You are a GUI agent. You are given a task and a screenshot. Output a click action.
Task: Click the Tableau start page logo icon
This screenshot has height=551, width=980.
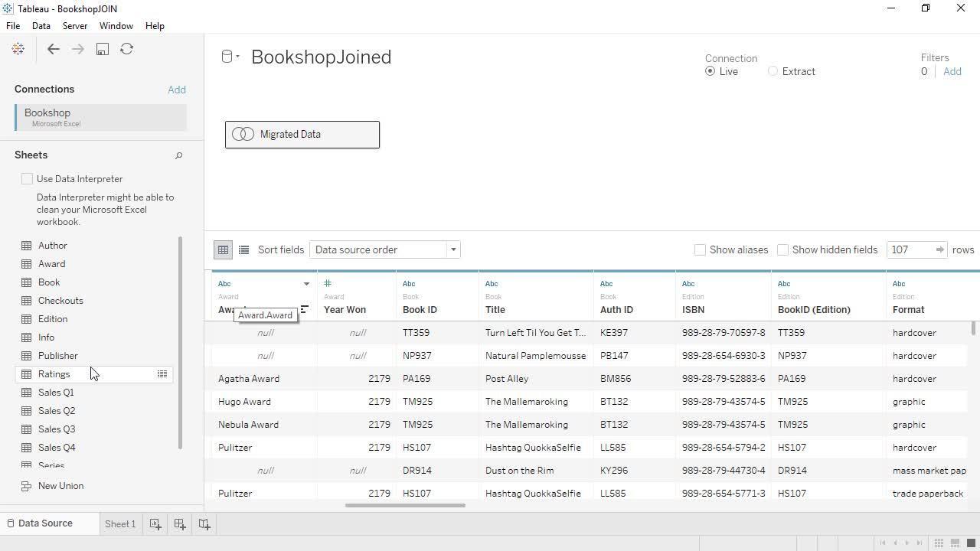pyautogui.click(x=18, y=49)
